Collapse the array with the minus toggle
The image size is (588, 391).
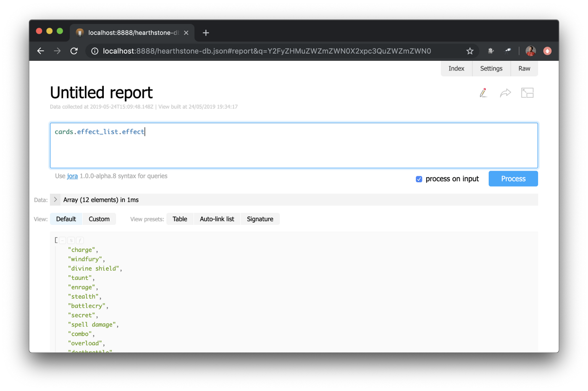pos(63,240)
